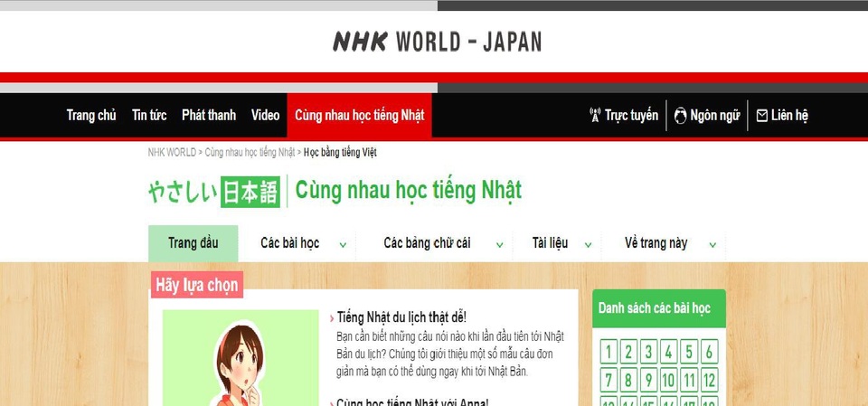Screen dimensions: 868x406
Task: Open the Video menu item
Action: click(265, 115)
